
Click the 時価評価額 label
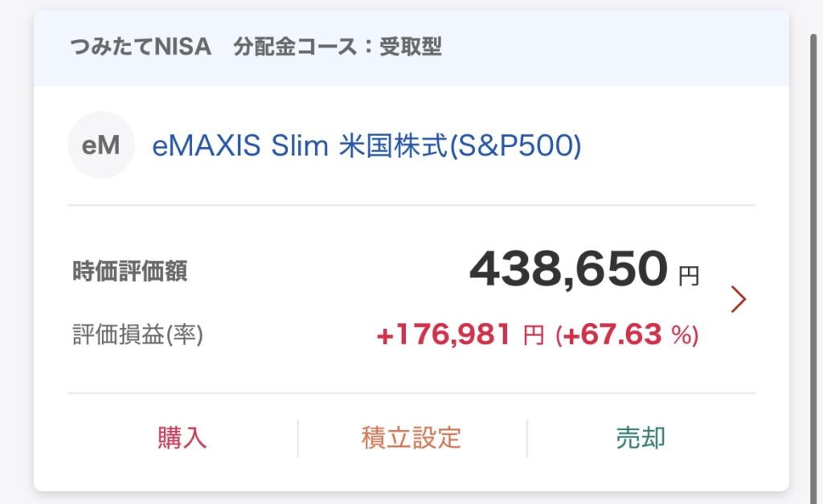(x=129, y=272)
